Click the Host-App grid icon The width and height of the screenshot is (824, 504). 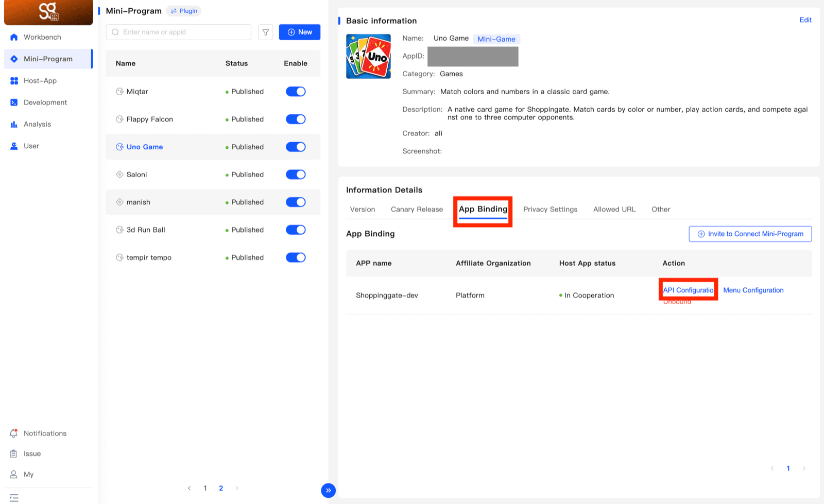14,81
